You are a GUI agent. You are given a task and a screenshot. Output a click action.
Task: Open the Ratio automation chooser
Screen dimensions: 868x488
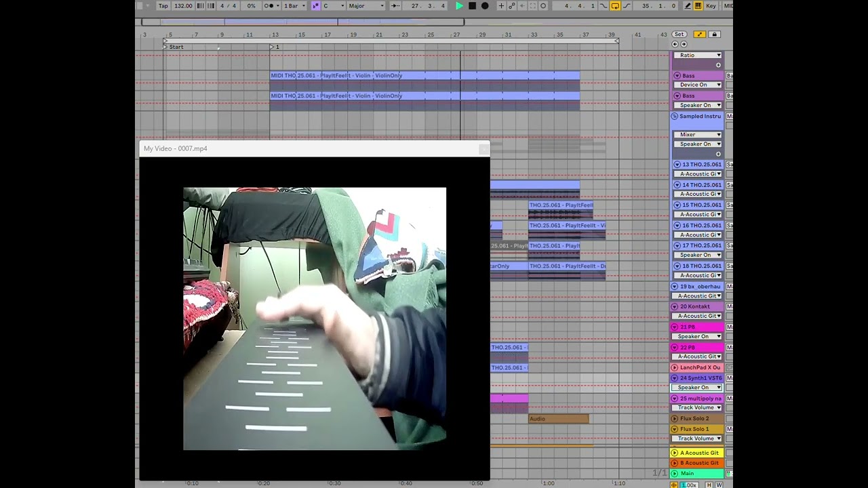[x=697, y=56]
